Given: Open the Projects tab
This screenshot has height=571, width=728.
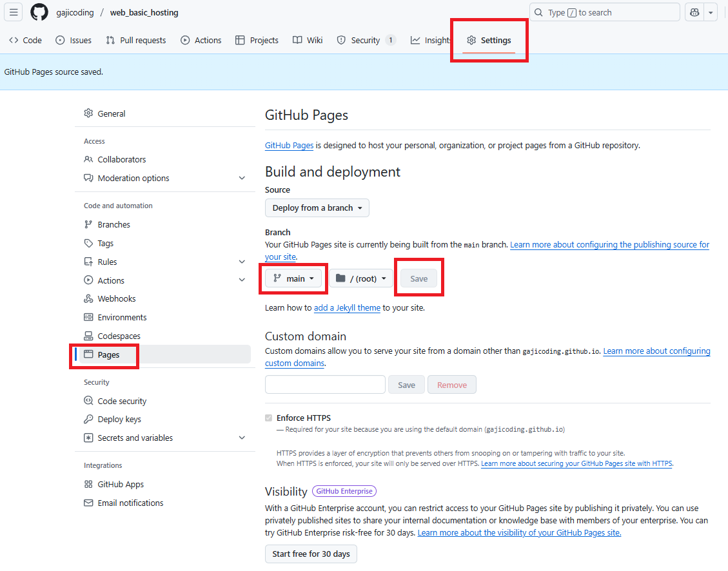Looking at the screenshot, I should [x=257, y=41].
